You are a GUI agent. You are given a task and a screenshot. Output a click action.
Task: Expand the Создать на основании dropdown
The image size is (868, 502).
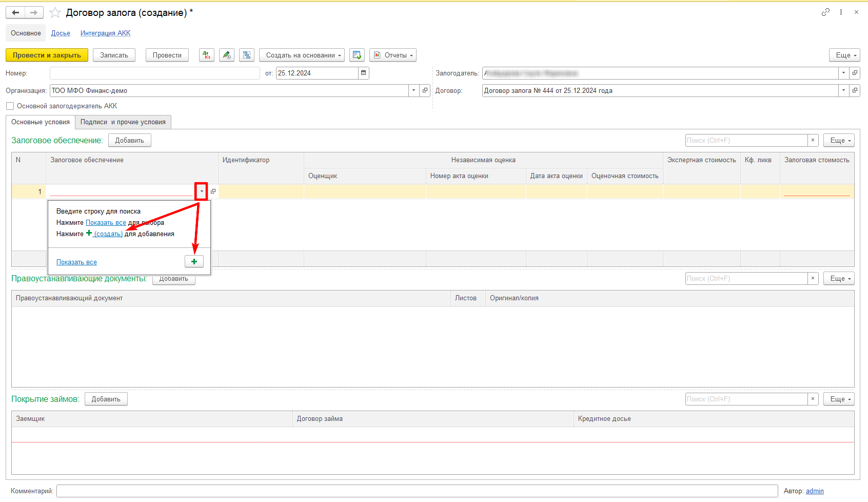(302, 55)
